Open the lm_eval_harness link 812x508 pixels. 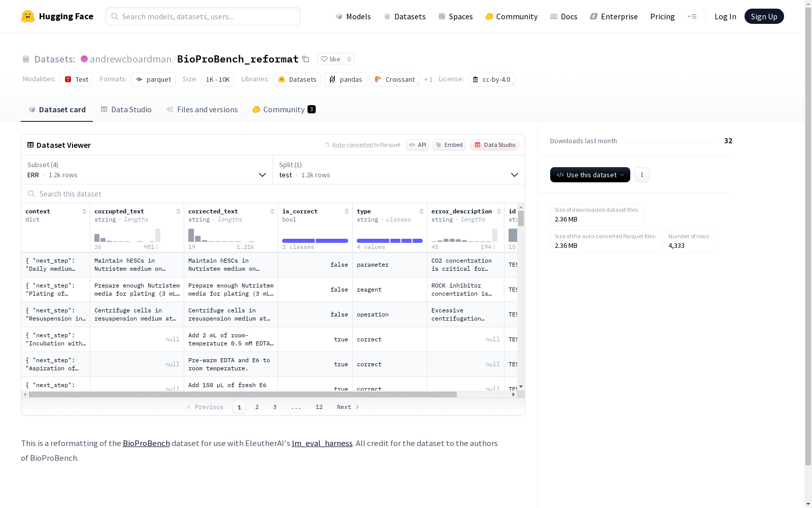click(322, 443)
